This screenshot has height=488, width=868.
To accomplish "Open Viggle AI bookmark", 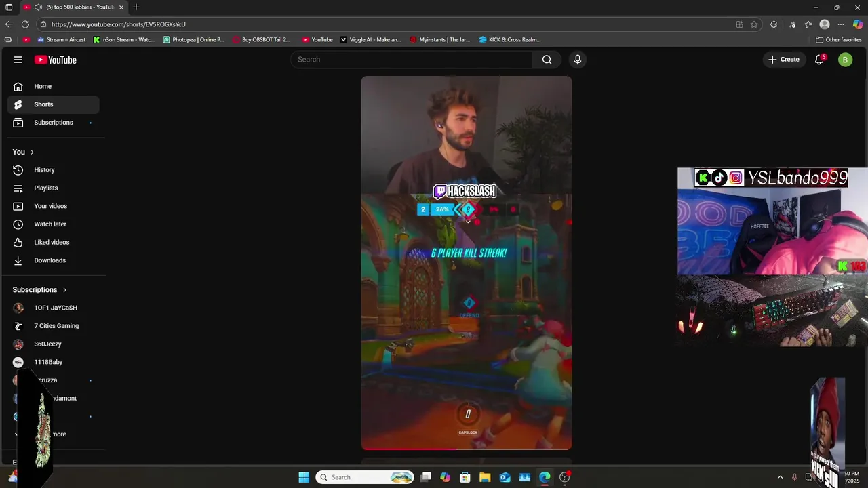I will point(371,39).
